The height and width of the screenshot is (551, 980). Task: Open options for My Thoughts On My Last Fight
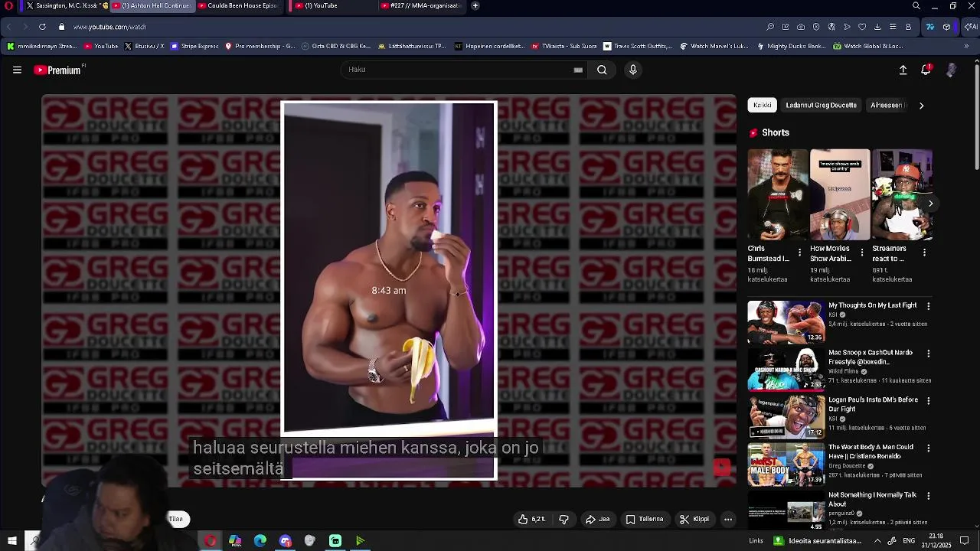pos(929,306)
